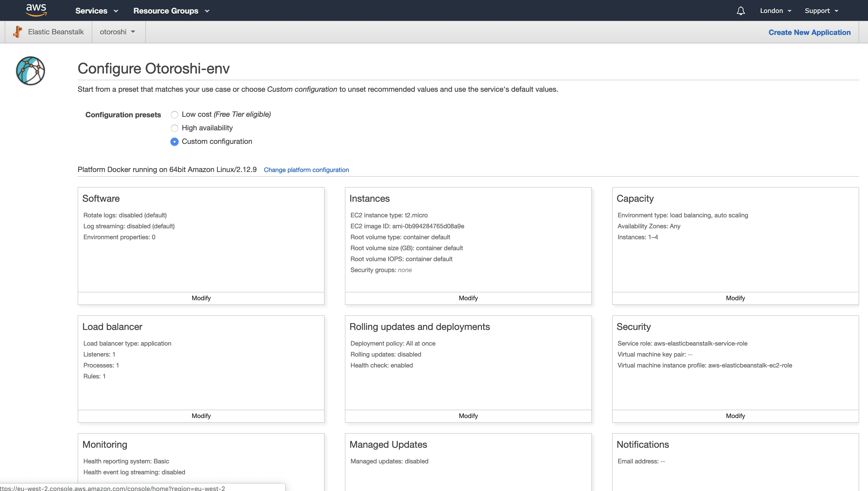Open the notifications bell icon
This screenshot has width=868, height=491.
(741, 11)
